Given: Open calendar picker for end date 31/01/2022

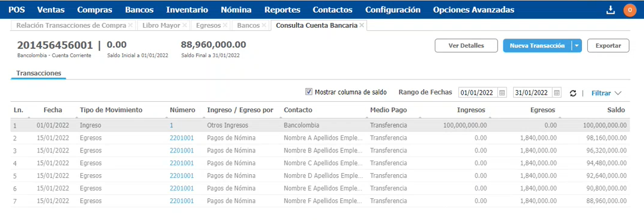Looking at the screenshot, I should (557, 93).
